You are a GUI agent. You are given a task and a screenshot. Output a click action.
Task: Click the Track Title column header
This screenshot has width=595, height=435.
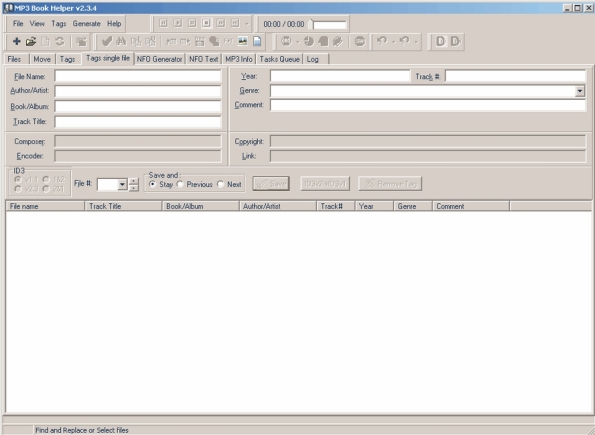[124, 206]
